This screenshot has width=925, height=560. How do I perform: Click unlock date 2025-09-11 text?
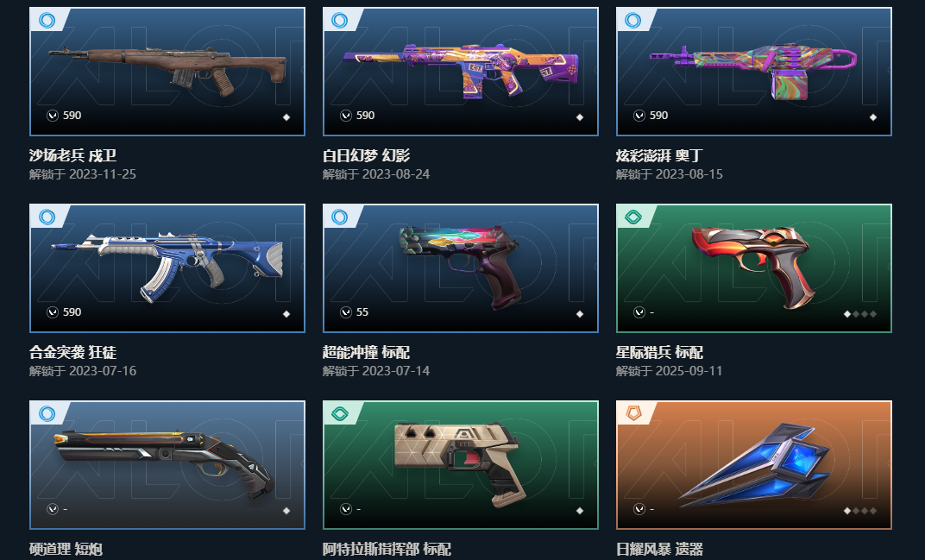(x=689, y=370)
